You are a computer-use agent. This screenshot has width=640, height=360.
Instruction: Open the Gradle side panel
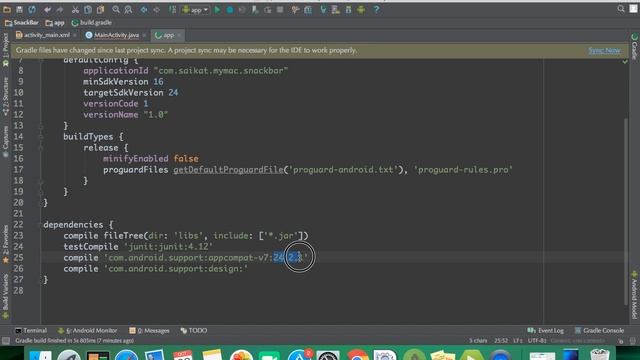[x=635, y=47]
